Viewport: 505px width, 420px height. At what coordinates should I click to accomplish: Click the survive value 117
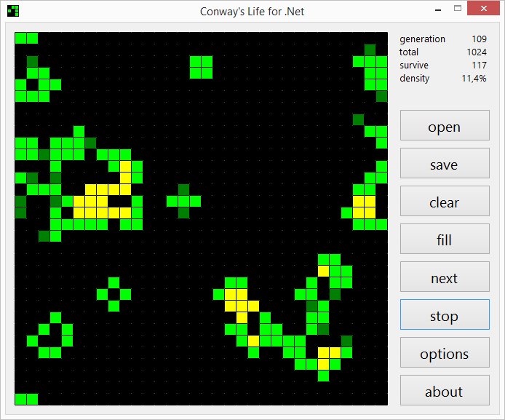[x=478, y=66]
